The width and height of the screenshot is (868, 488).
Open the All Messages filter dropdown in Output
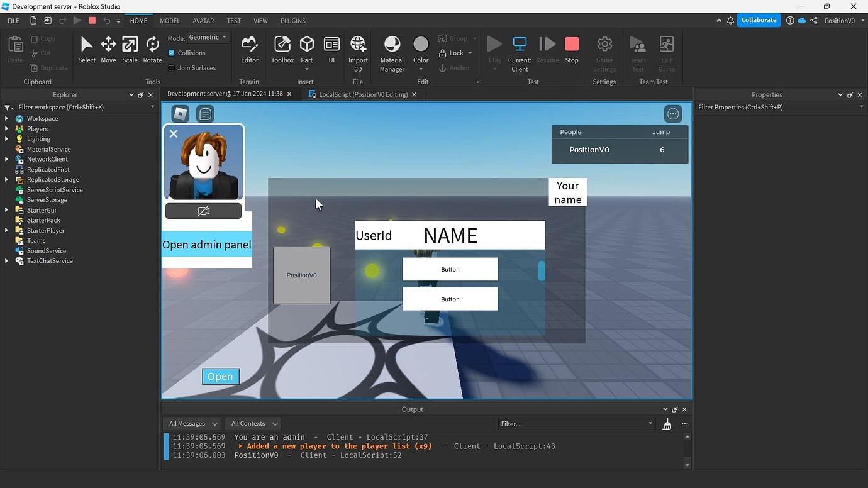[191, 423]
